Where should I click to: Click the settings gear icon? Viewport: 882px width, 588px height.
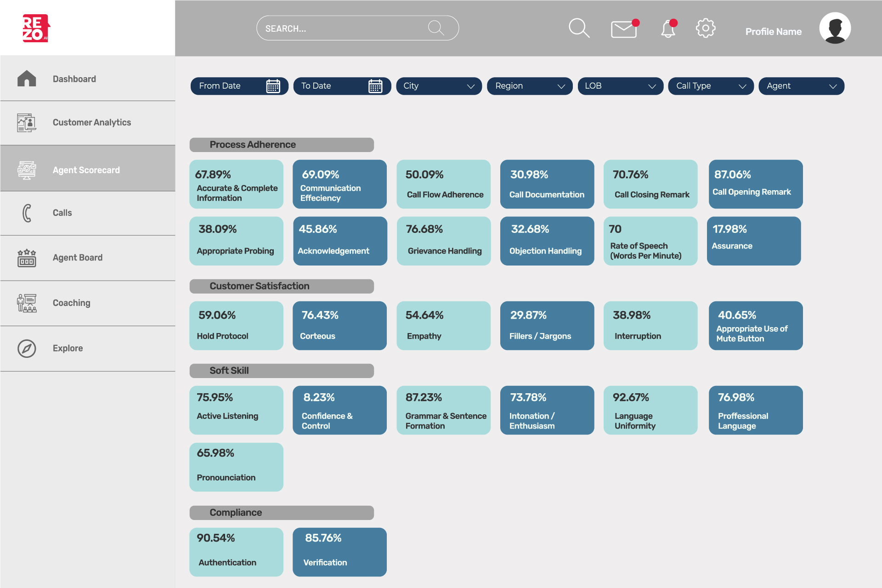pos(706,28)
